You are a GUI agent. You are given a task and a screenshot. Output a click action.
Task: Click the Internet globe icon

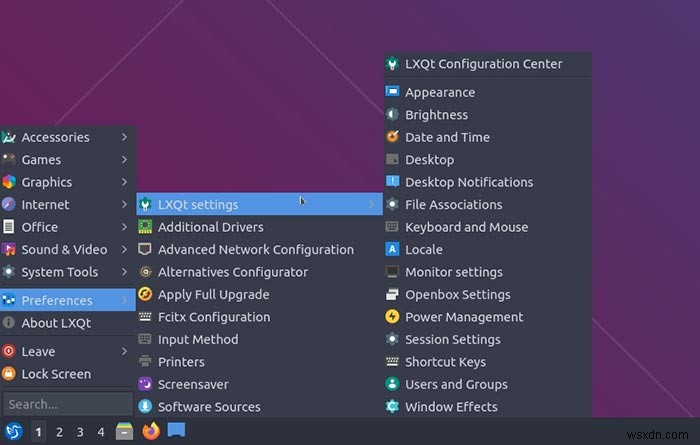click(x=9, y=204)
